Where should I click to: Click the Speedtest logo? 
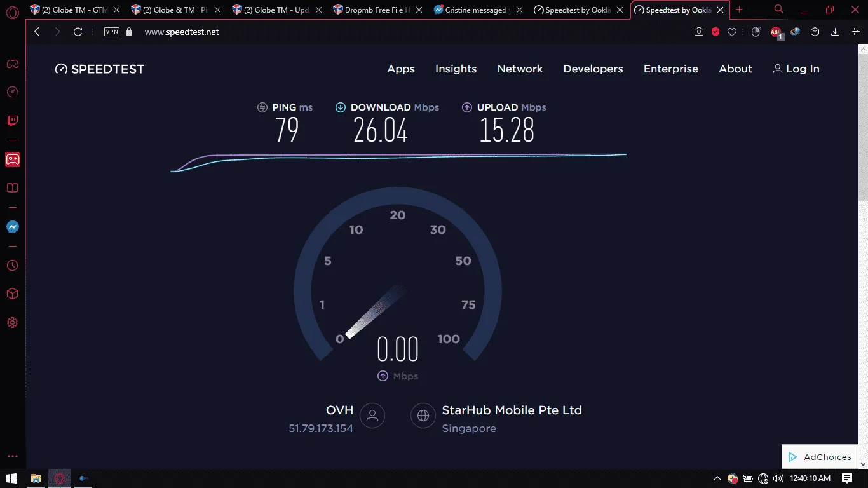tap(100, 69)
